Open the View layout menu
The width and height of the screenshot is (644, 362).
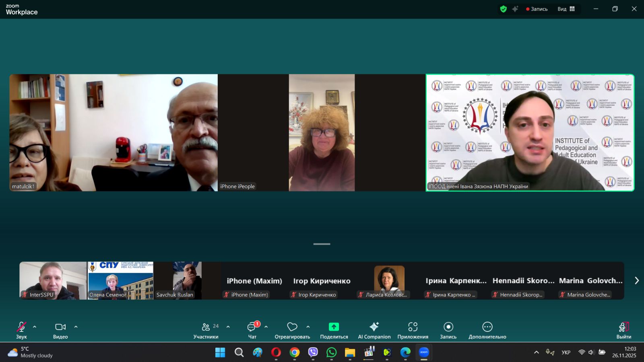[x=566, y=9]
